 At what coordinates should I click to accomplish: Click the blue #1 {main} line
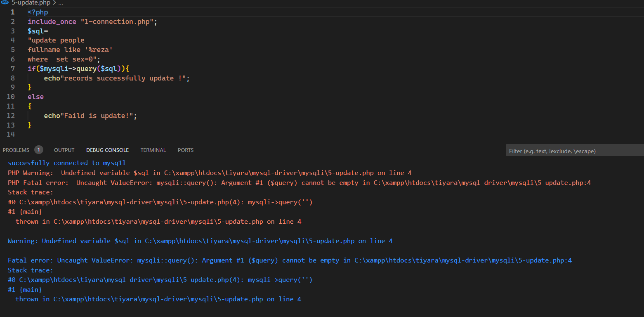click(25, 290)
